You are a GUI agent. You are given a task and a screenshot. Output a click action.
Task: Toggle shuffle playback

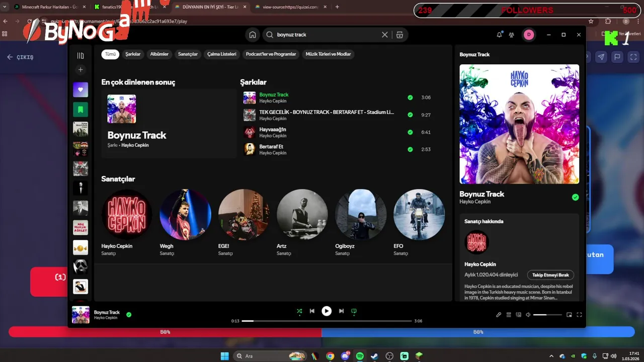coord(299,311)
